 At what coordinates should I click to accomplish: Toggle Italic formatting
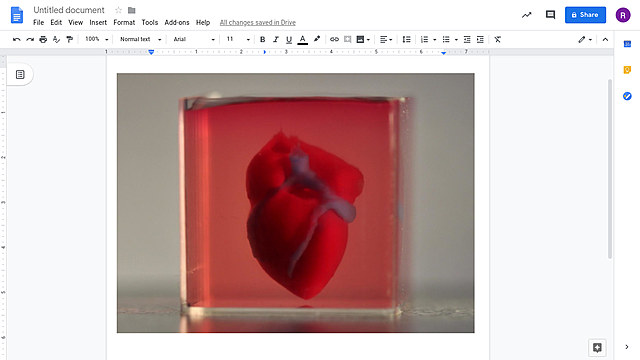[x=276, y=39]
